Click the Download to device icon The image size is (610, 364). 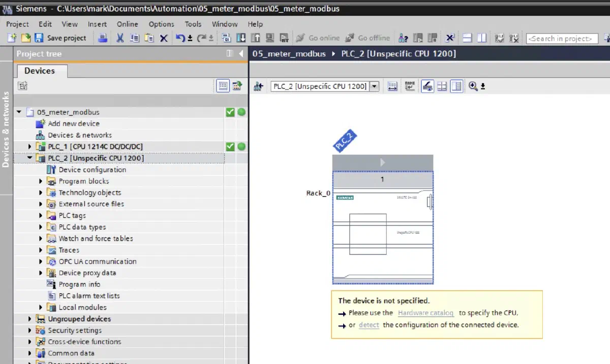241,38
